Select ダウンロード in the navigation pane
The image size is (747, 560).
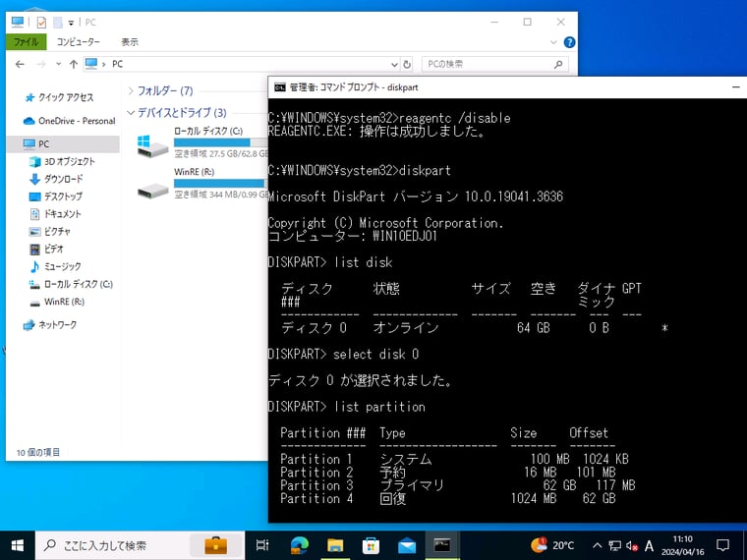click(x=56, y=179)
